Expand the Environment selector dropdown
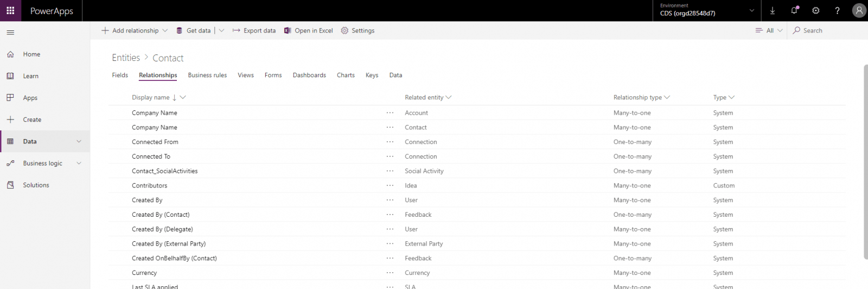868x289 pixels. [752, 10]
